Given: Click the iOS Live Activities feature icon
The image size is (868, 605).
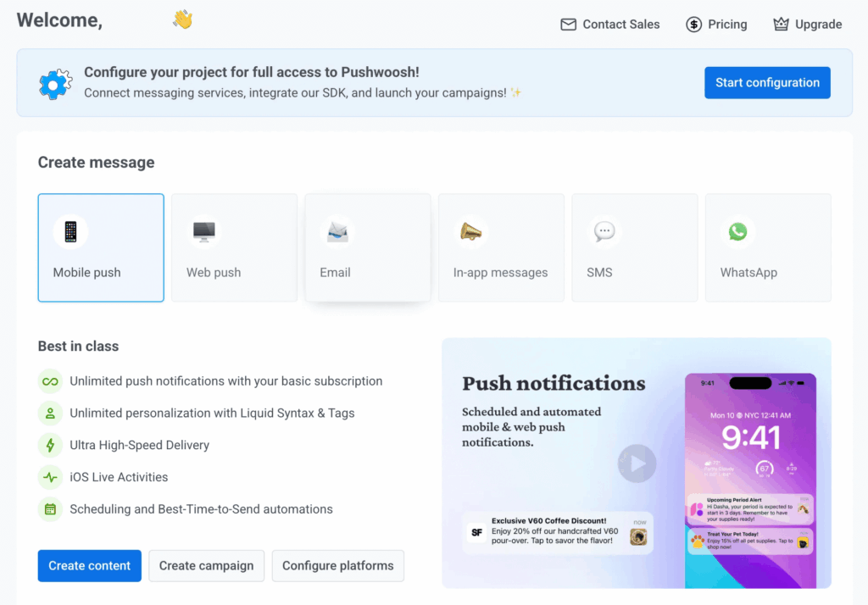Looking at the screenshot, I should pyautogui.click(x=50, y=477).
